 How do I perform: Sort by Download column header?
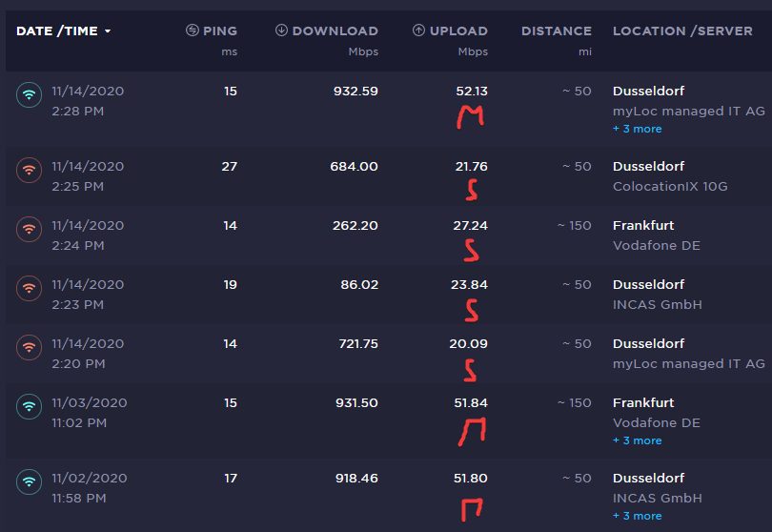[335, 31]
